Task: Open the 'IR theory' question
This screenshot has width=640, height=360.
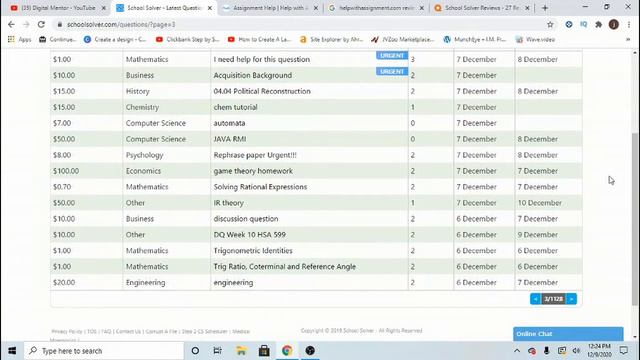Action: click(x=229, y=203)
